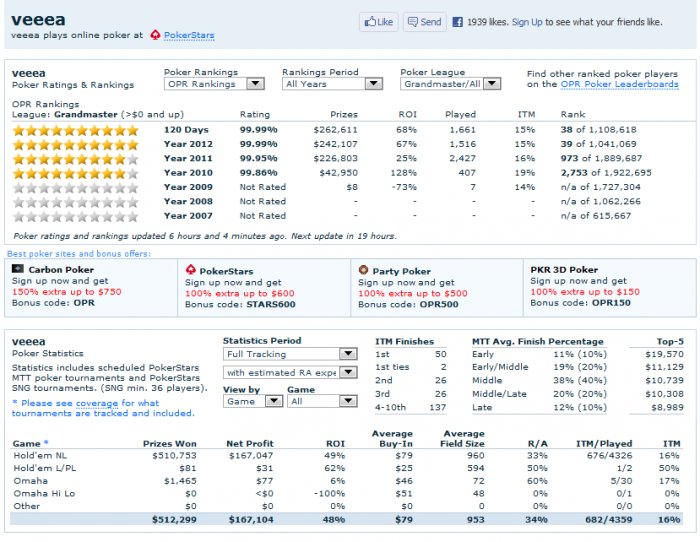Click the PokerStars spade icon beside the profile link
The image size is (700, 542).
(155, 35)
